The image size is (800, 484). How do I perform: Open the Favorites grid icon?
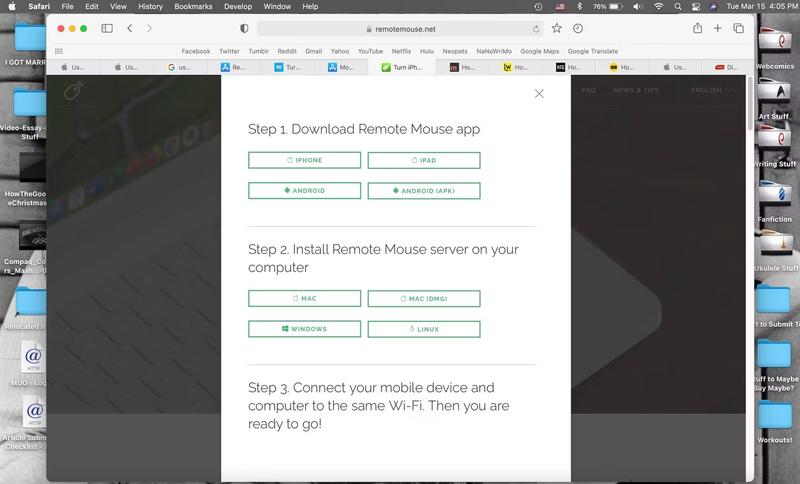coord(59,51)
